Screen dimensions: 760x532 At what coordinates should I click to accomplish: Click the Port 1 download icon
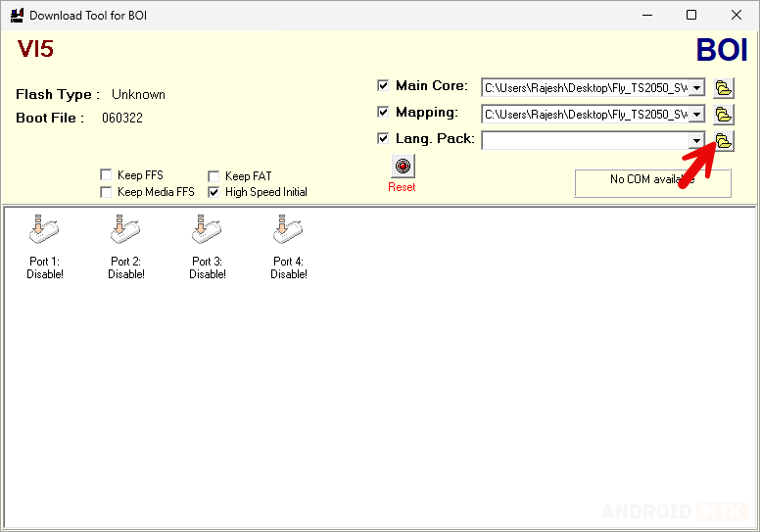(x=45, y=230)
